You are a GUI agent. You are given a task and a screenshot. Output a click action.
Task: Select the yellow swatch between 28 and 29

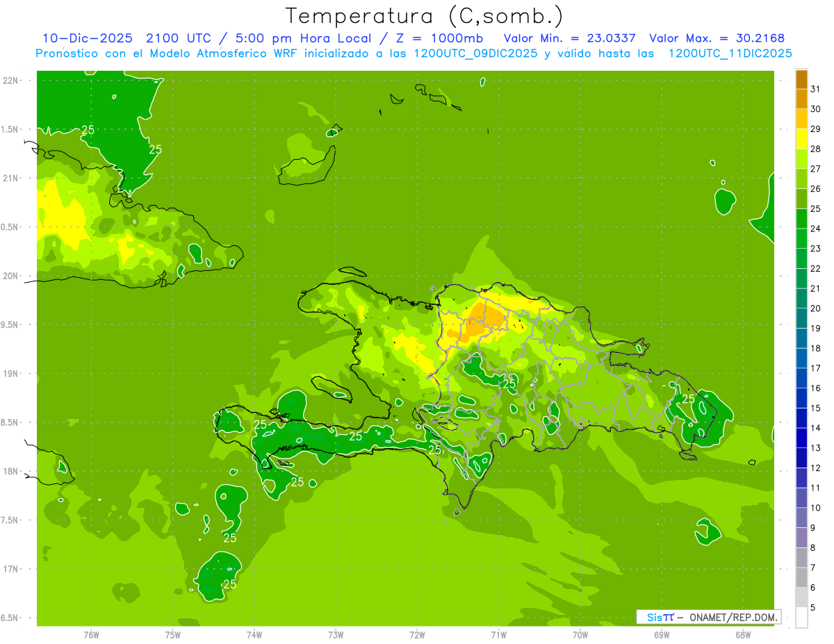801,139
